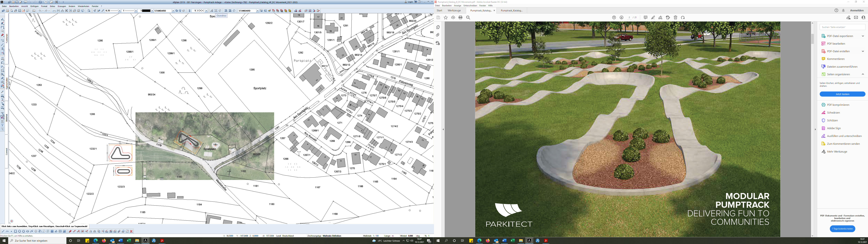Switch to second Pumptrack_Katalog document tab

click(x=511, y=11)
